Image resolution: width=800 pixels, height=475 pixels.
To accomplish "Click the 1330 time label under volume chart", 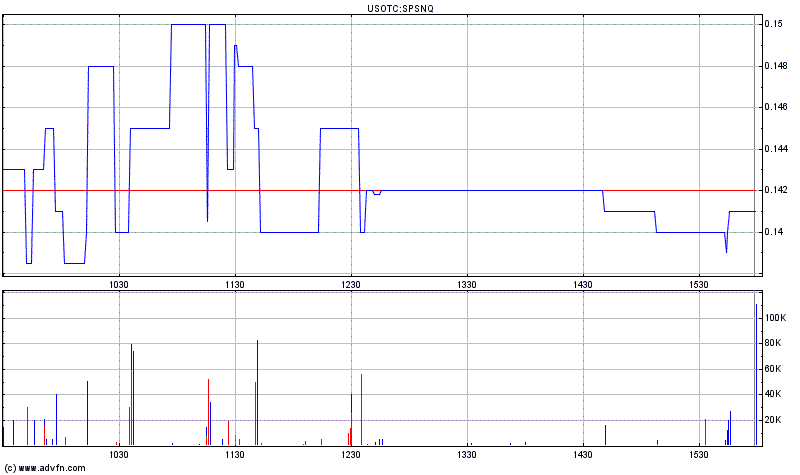I will pyautogui.click(x=467, y=455).
